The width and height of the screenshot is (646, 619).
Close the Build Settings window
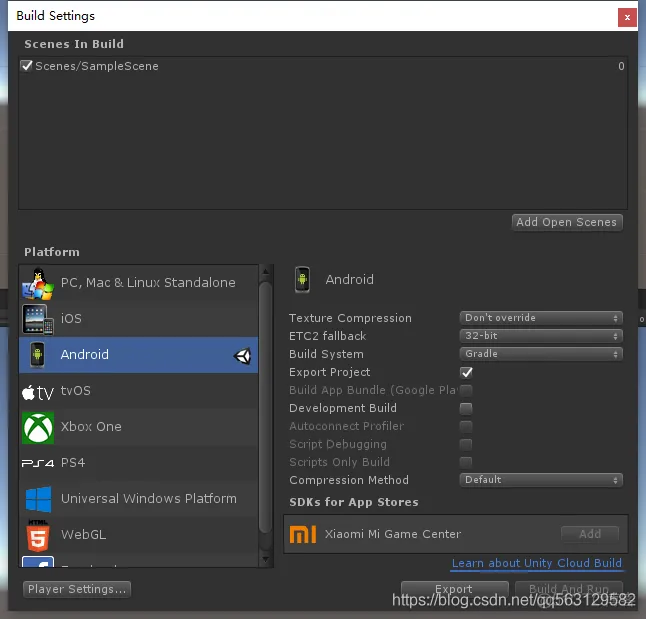(627, 17)
